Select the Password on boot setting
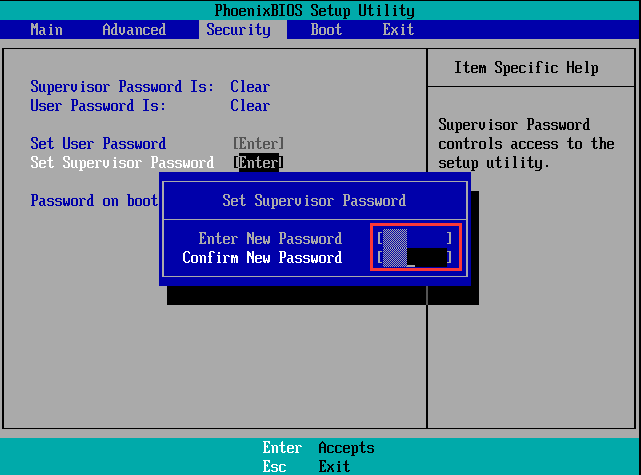641x475 pixels. click(94, 201)
